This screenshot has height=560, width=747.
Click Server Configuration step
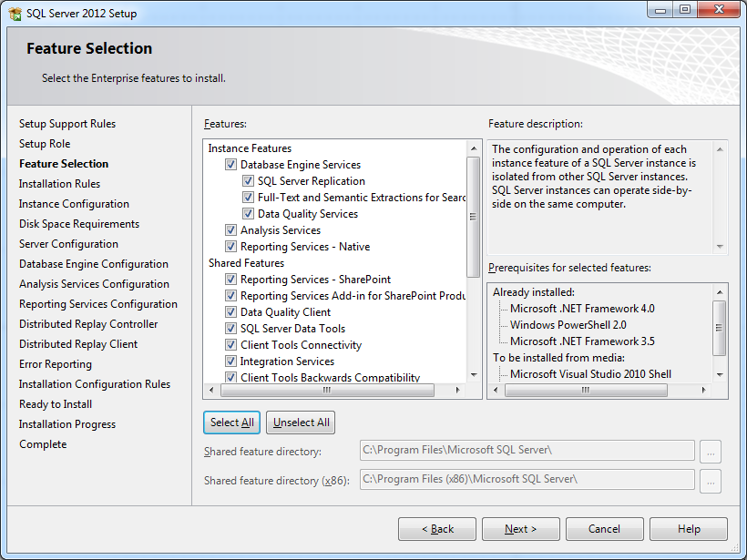[68, 244]
